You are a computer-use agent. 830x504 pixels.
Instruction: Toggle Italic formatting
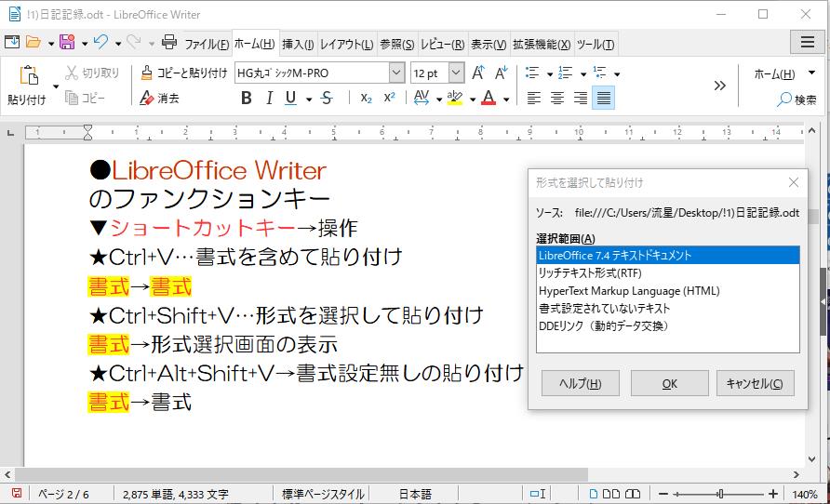pos(269,98)
